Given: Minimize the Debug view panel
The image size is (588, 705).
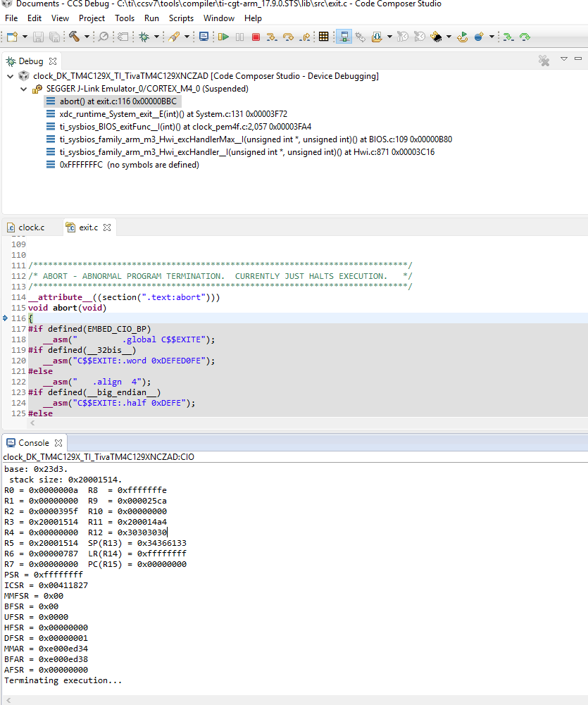Looking at the screenshot, I should click(578, 59).
